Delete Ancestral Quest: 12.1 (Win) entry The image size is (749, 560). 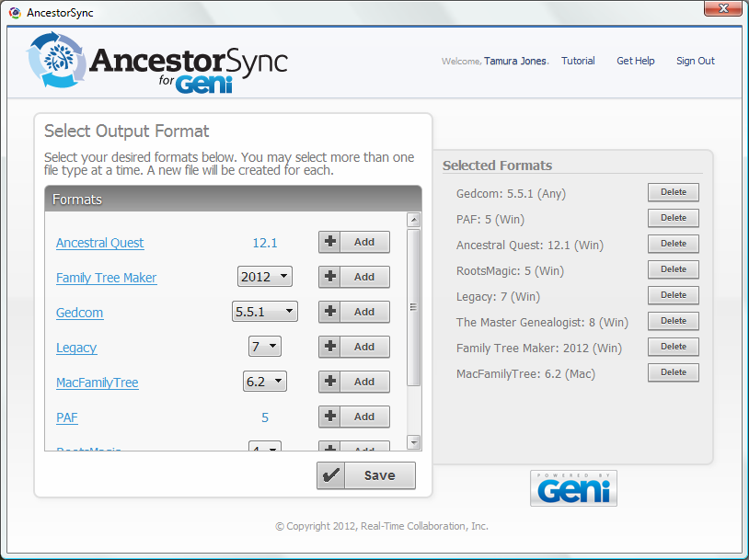(x=674, y=244)
